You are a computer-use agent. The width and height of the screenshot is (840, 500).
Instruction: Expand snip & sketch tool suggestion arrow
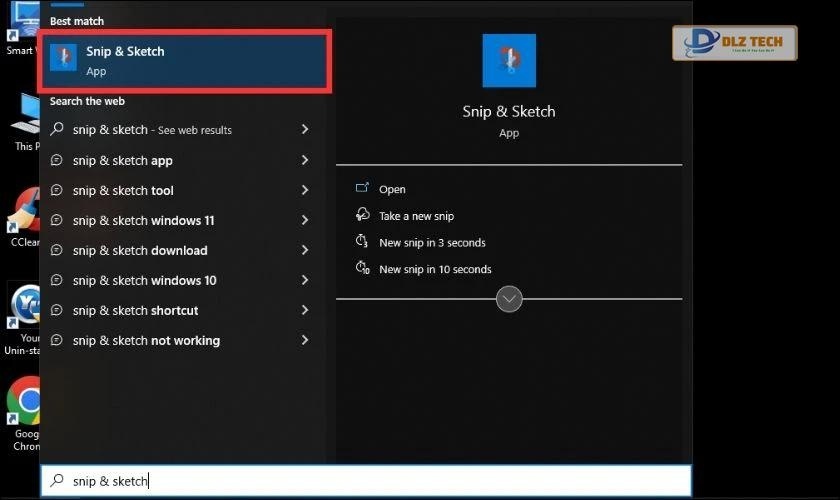[304, 190]
